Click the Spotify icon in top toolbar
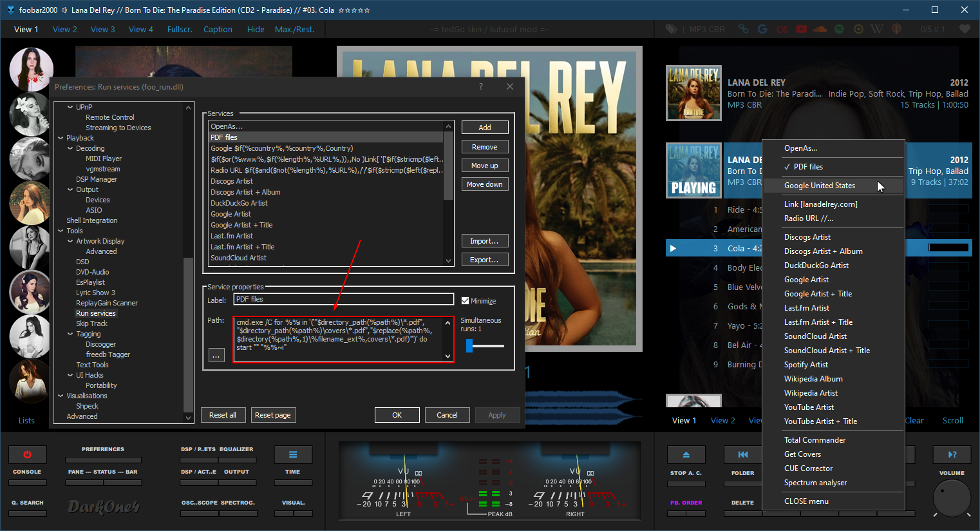The width and height of the screenshot is (980, 531). click(x=839, y=29)
